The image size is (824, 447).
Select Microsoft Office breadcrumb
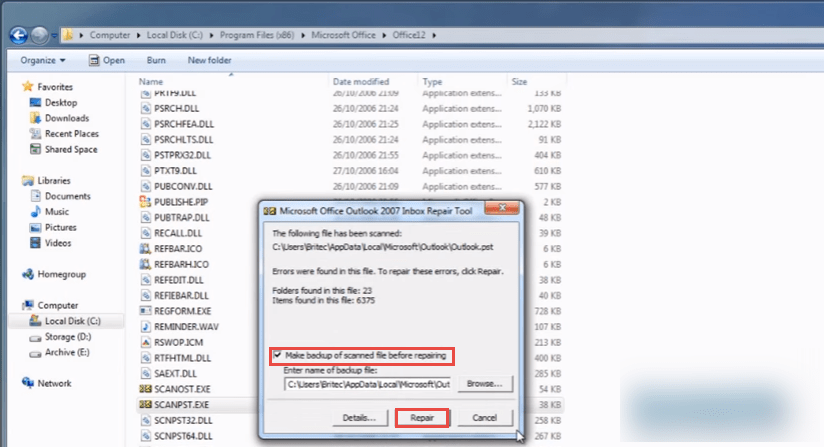tap(344, 35)
